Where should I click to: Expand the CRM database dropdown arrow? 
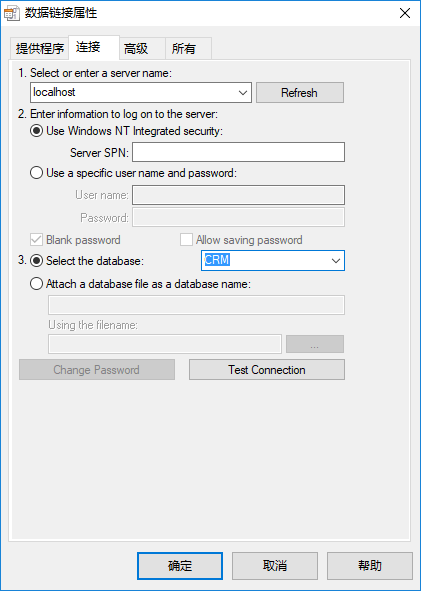pyautogui.click(x=336, y=261)
